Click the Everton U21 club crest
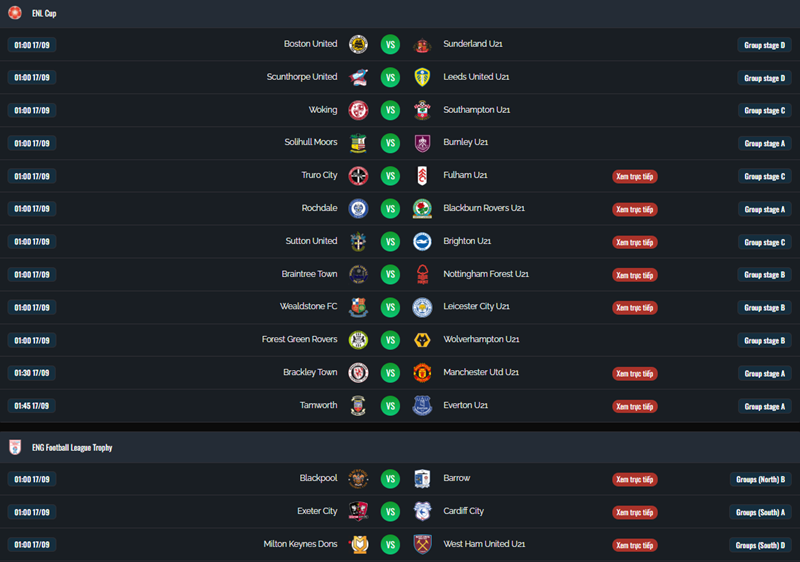This screenshot has height=562, width=800. [422, 406]
